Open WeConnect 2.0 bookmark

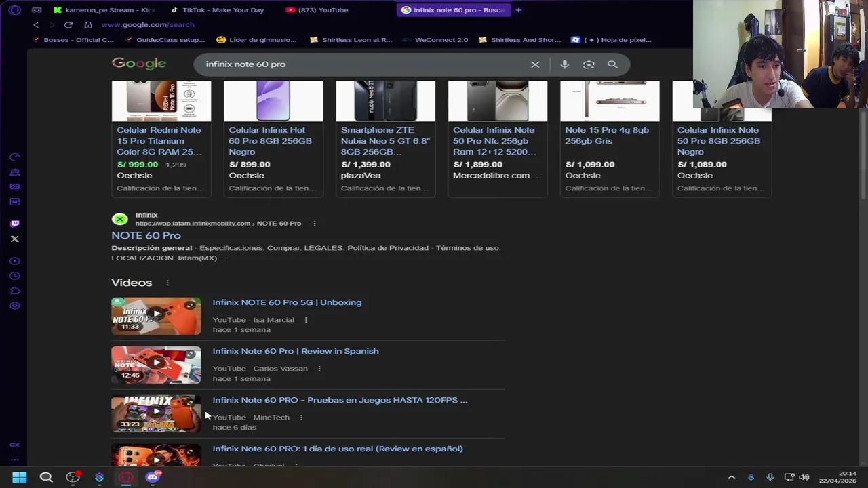click(435, 40)
